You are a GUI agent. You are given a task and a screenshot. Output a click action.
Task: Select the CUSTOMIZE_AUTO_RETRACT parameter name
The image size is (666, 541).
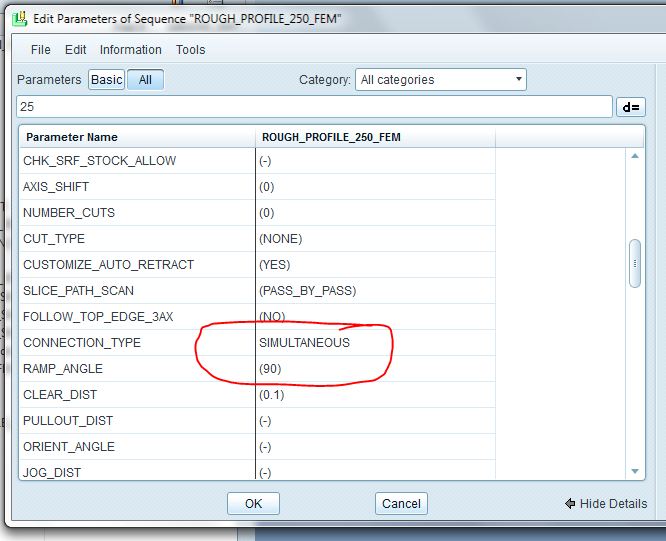[108, 265]
